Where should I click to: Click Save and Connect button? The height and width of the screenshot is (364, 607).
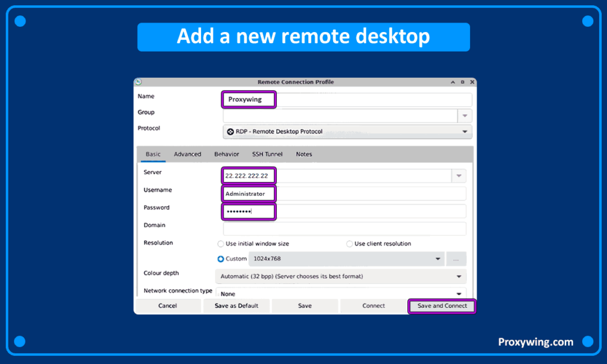pyautogui.click(x=442, y=306)
